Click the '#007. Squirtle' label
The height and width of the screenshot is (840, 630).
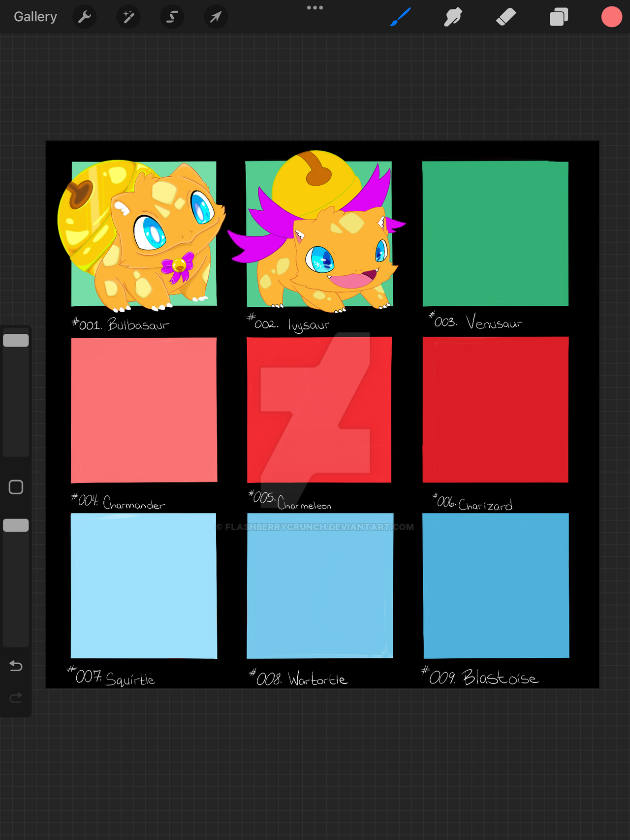pyautogui.click(x=111, y=677)
